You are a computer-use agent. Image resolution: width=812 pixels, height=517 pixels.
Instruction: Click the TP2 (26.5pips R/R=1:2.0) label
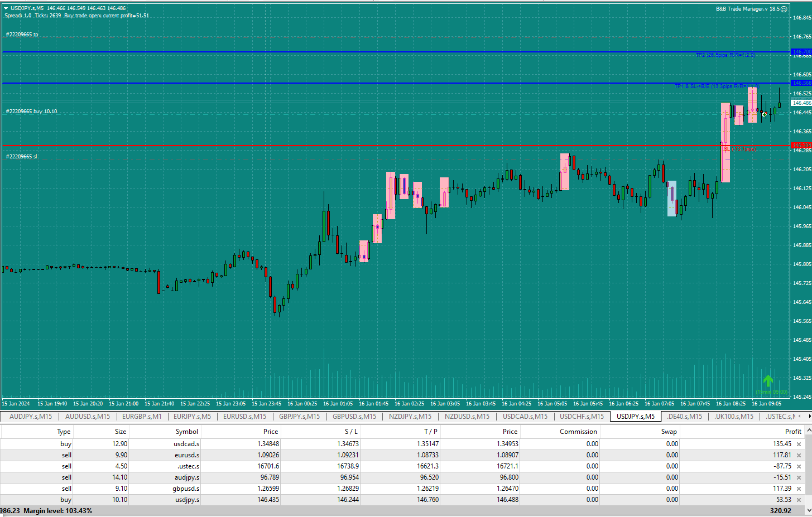725,56
